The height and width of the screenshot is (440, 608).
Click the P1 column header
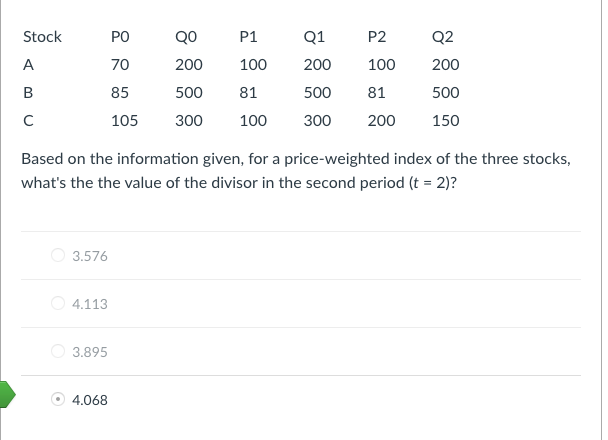click(248, 37)
